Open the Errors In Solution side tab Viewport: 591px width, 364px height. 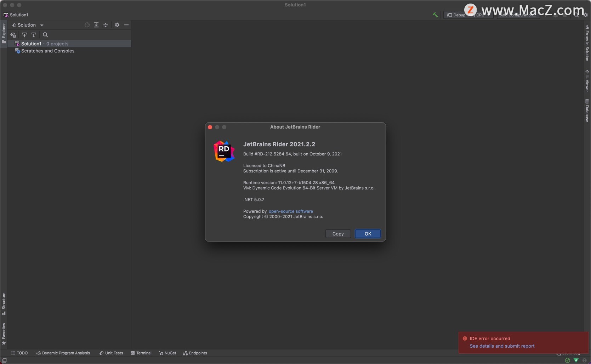coord(587,43)
